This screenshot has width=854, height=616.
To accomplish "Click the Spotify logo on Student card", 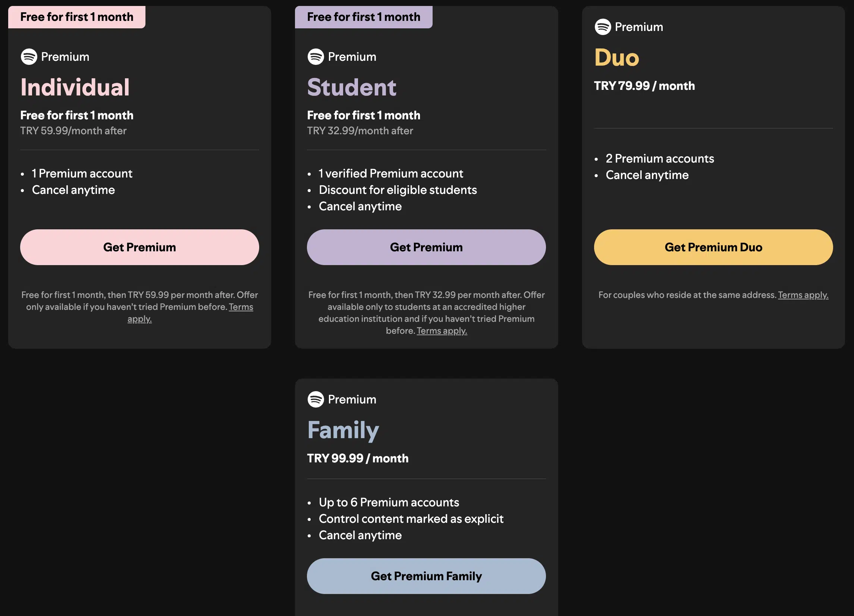I will pyautogui.click(x=315, y=57).
